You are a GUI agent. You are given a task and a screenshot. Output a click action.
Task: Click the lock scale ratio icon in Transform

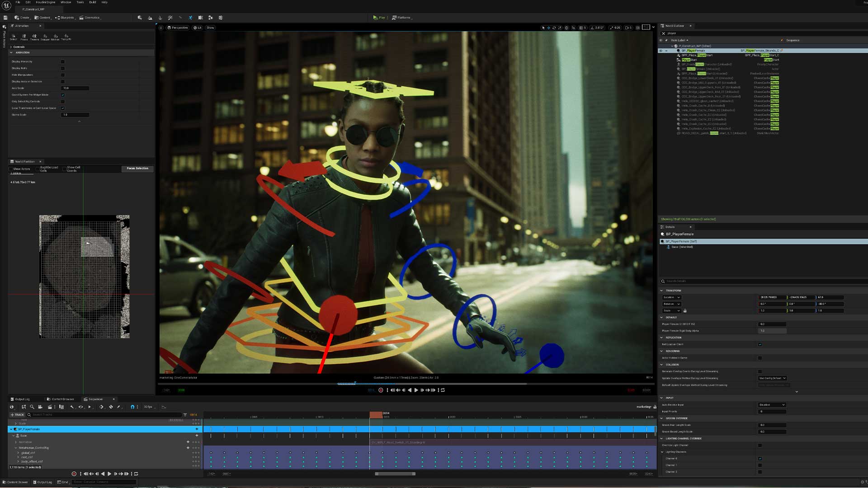coord(685,311)
